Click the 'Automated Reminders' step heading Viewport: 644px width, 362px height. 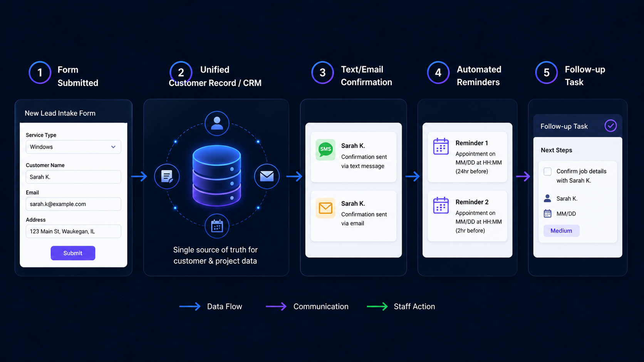(x=479, y=76)
